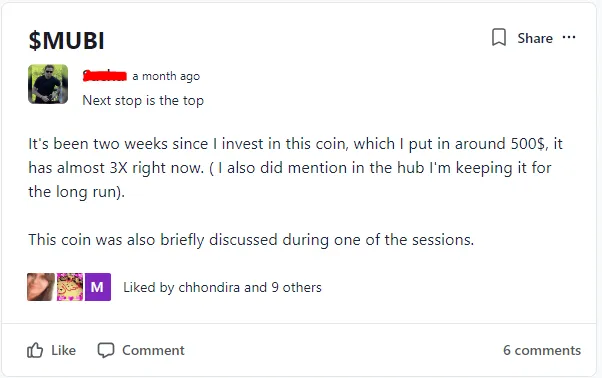
Task: Bookmark this $MUBI post
Action: pos(499,37)
